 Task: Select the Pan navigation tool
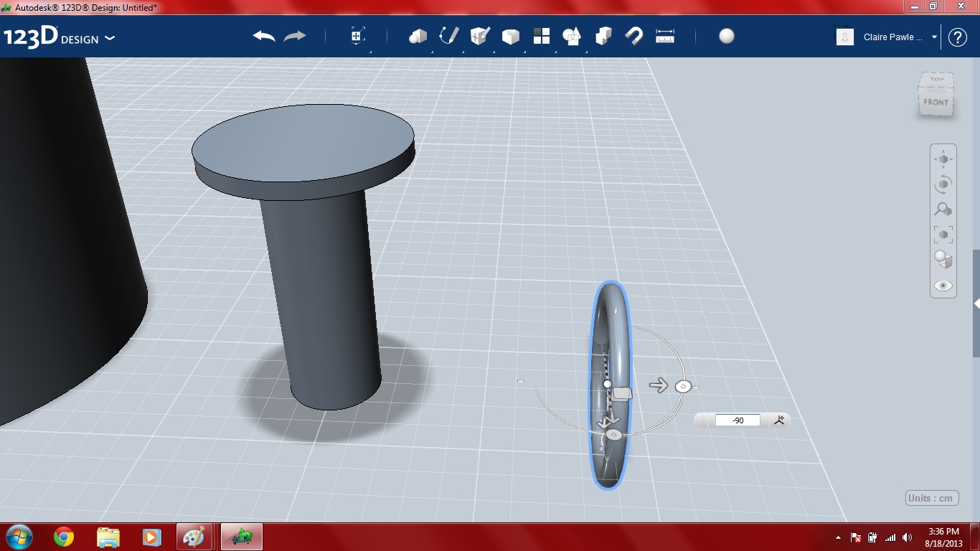pyautogui.click(x=943, y=159)
